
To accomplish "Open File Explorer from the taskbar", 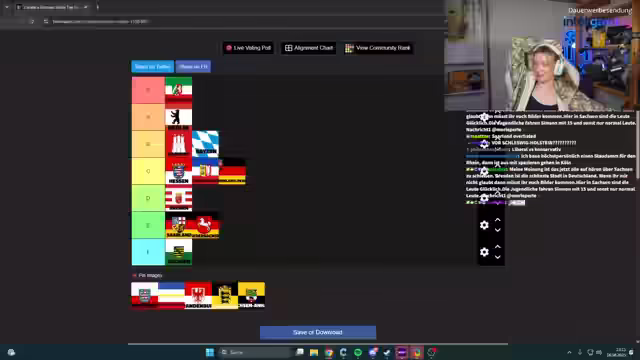I will [x=314, y=352].
